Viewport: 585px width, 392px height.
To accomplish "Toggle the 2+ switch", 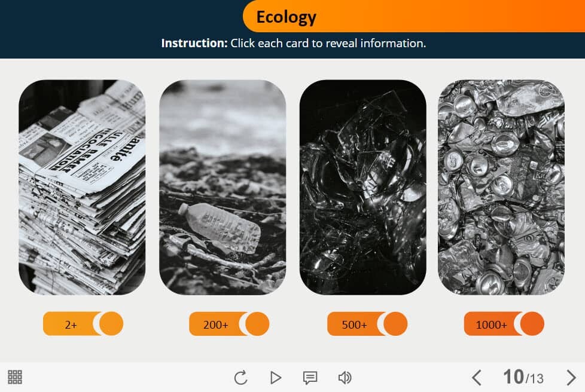I will point(83,324).
